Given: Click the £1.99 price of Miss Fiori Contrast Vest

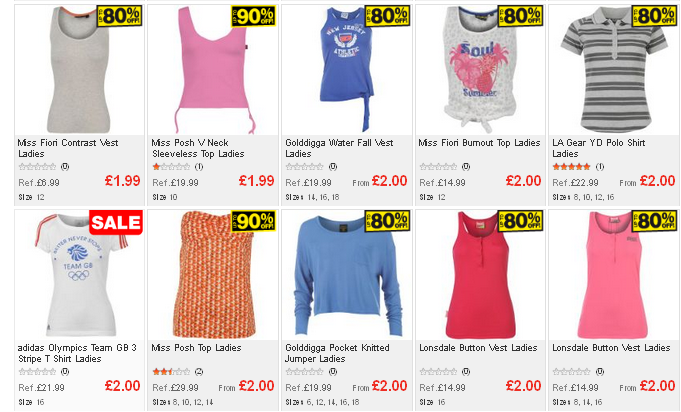Looking at the screenshot, I should click(x=122, y=181).
